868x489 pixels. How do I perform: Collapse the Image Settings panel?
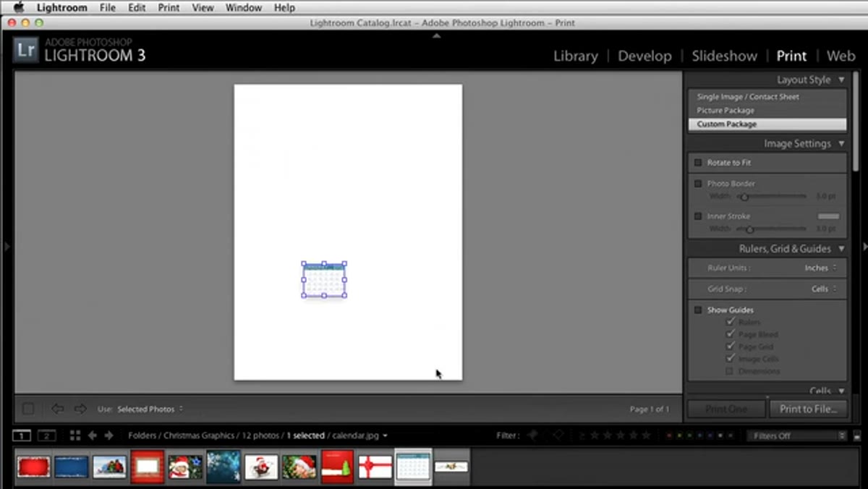(x=841, y=143)
